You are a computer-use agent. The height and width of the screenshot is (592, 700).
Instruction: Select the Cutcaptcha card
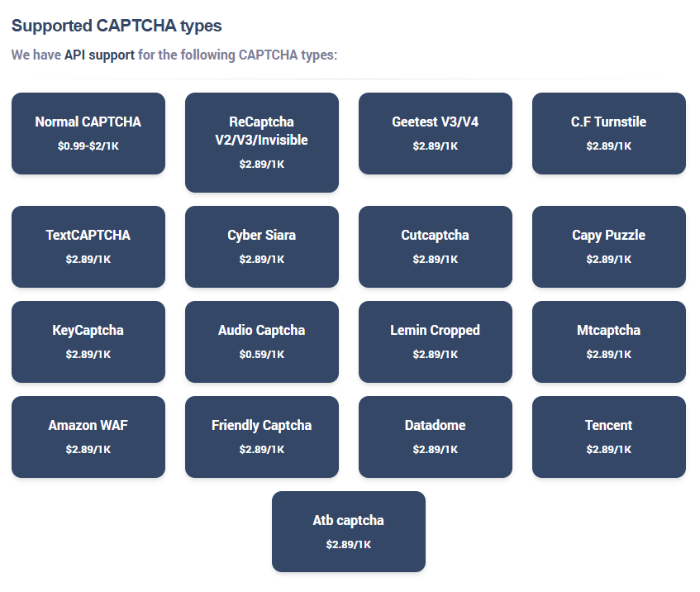(435, 246)
